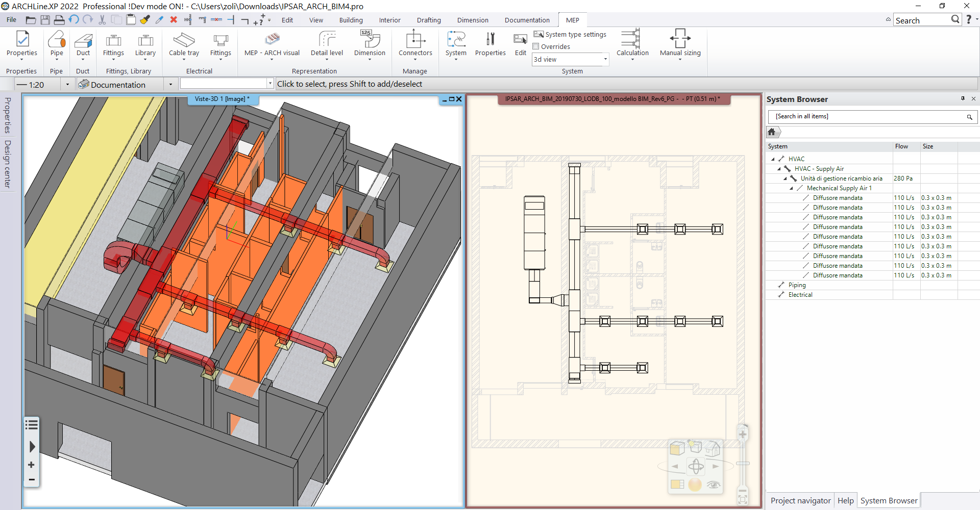Screen dimensions: 980x510
Task: Open the Drafting ribbon tab
Action: pos(428,20)
